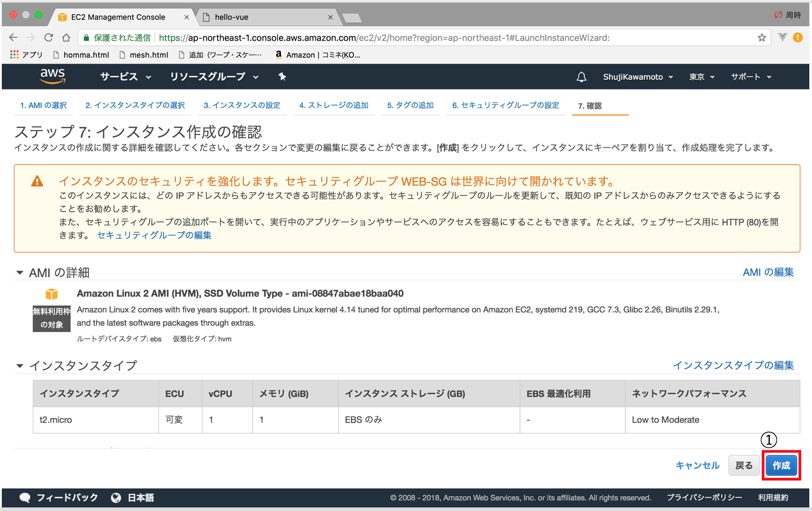Click the browser forward arrow

(31, 38)
